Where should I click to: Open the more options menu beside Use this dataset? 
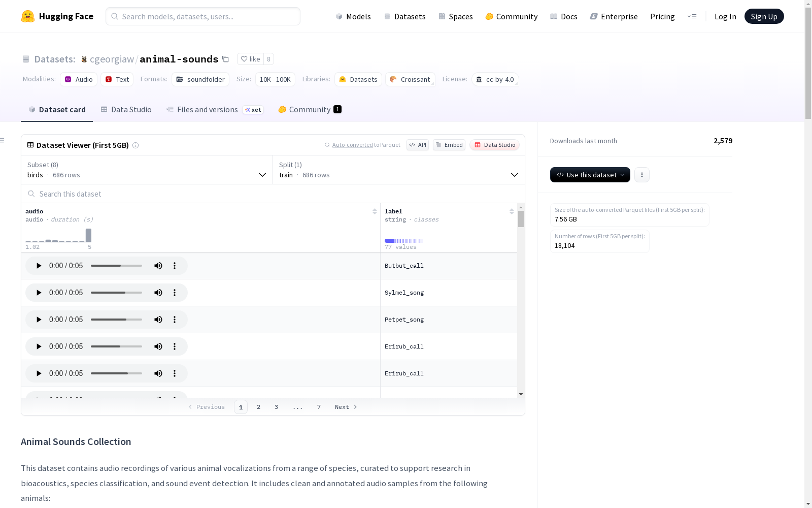click(x=642, y=175)
